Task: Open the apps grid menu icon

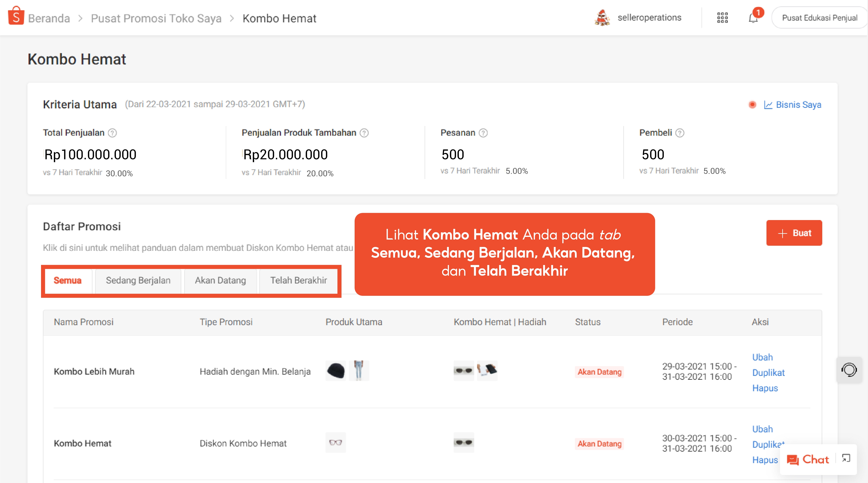Action: (x=722, y=17)
